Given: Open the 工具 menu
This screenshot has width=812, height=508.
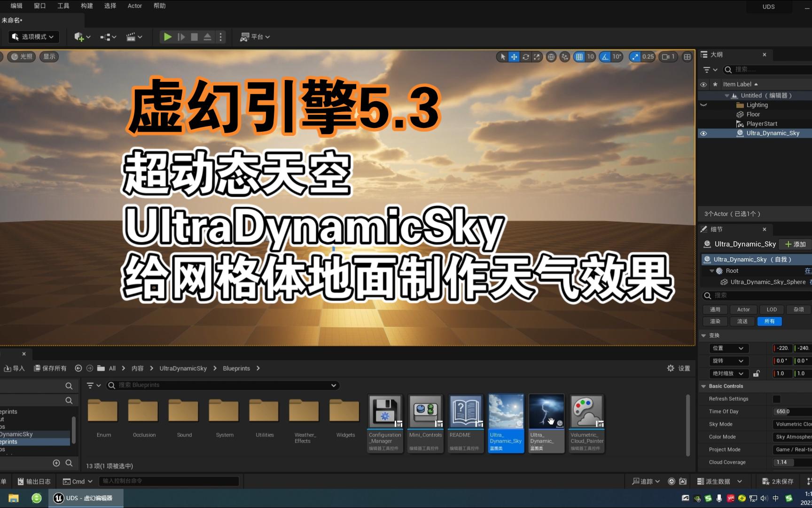Looking at the screenshot, I should tap(62, 6).
